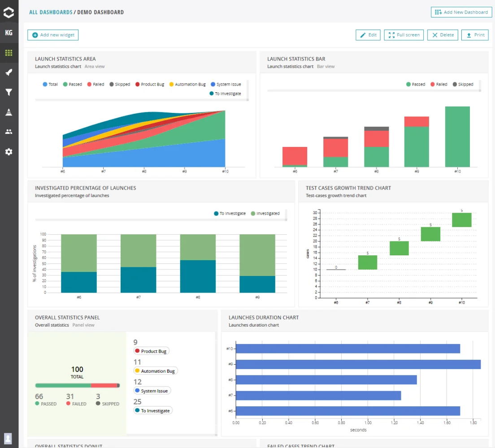495x448 pixels.
Task: Add a new widget
Action: coord(53,34)
